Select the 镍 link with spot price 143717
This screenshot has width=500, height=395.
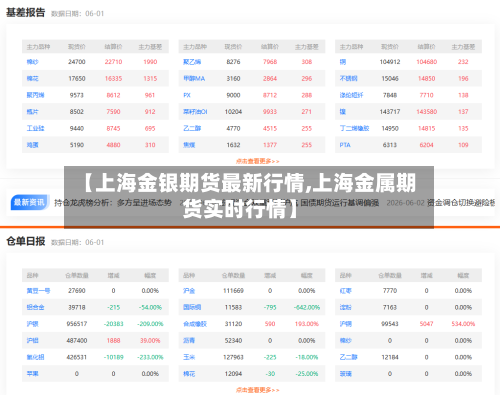click(343, 112)
